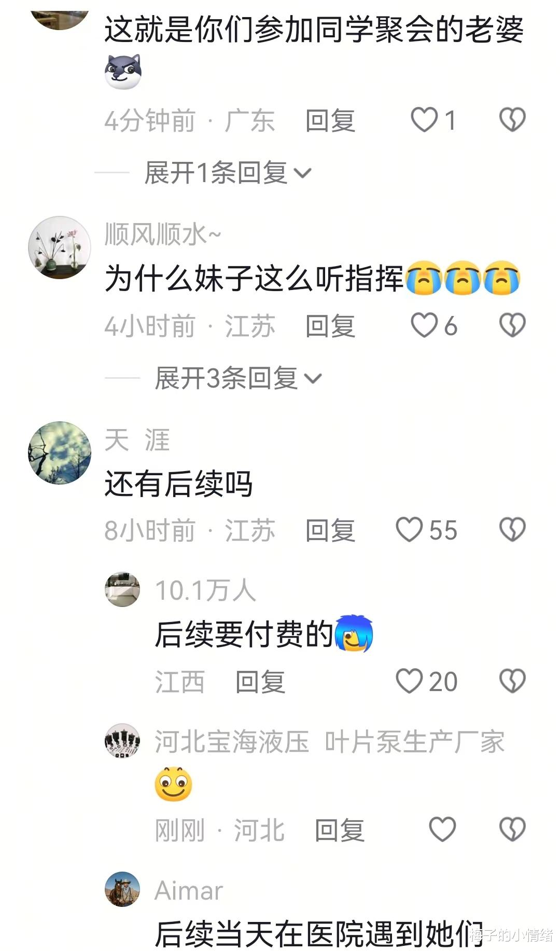
Task: Dislike 天涯's 还有后续吗 comment
Action: 512,530
